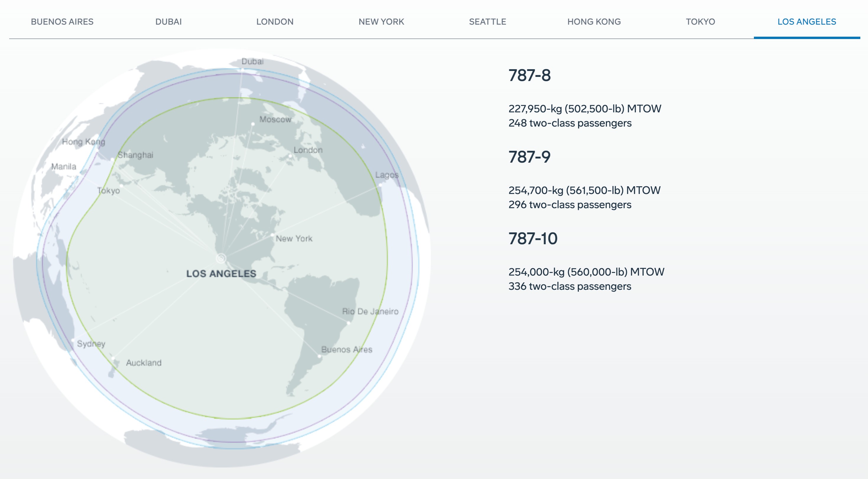Click the Rio De Janeiro map point
Image resolution: width=868 pixels, height=479 pixels.
tap(348, 323)
